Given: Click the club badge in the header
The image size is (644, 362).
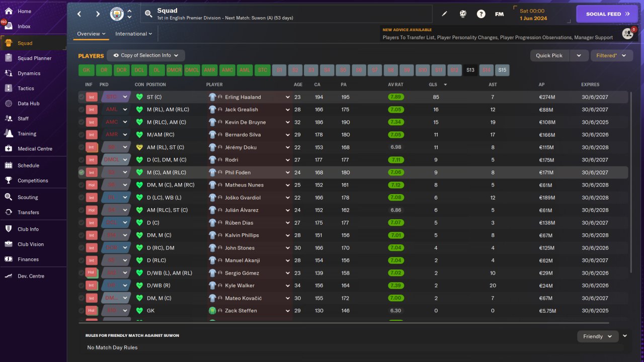Looking at the screenshot, I should click(x=117, y=14).
